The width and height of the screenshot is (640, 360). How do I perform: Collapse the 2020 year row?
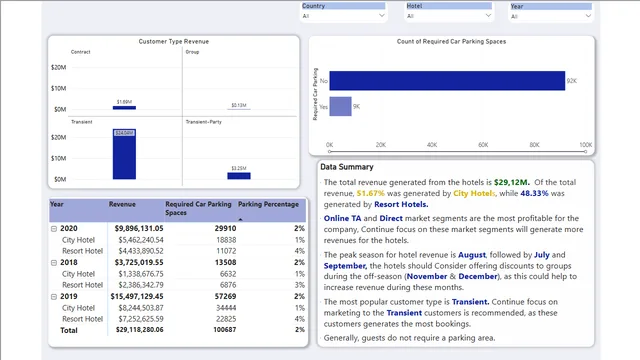pos(54,229)
